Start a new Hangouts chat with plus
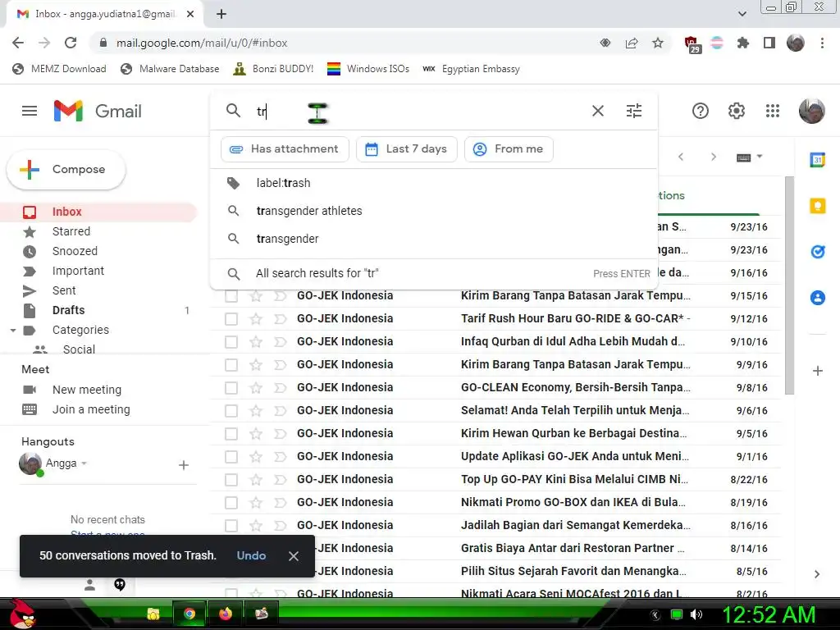The image size is (840, 630). (x=183, y=465)
